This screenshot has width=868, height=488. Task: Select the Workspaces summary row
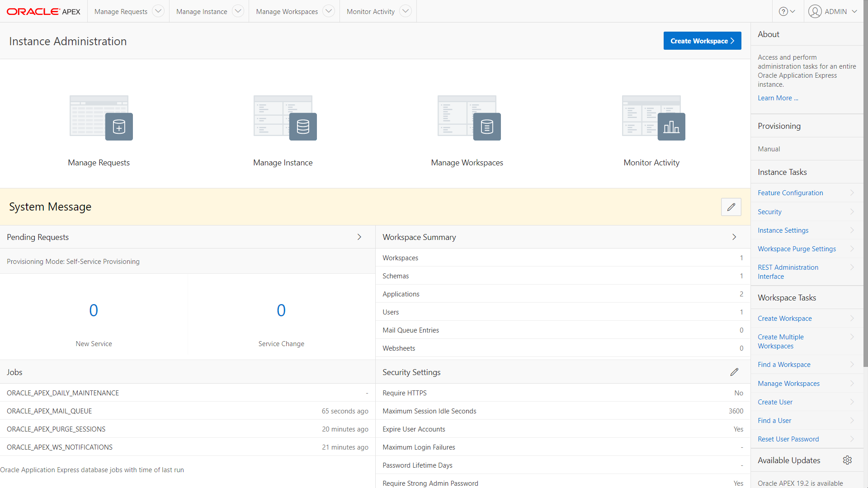(x=563, y=258)
